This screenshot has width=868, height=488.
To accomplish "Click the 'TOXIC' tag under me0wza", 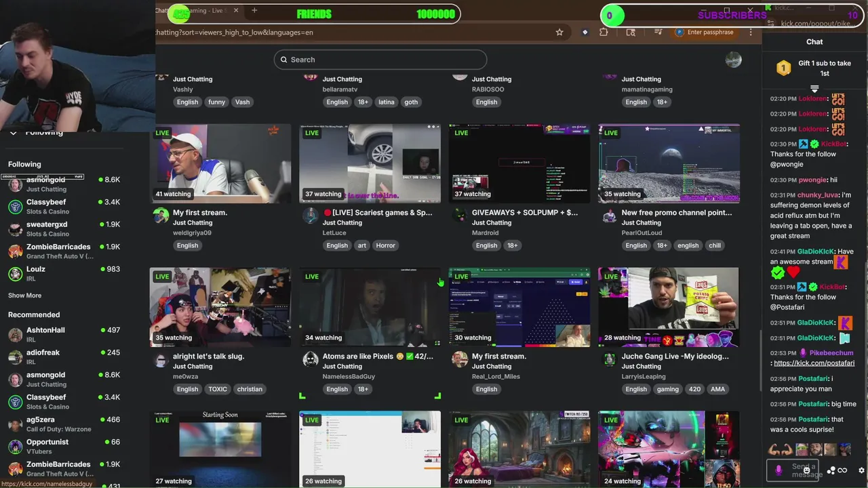I will coord(218,389).
